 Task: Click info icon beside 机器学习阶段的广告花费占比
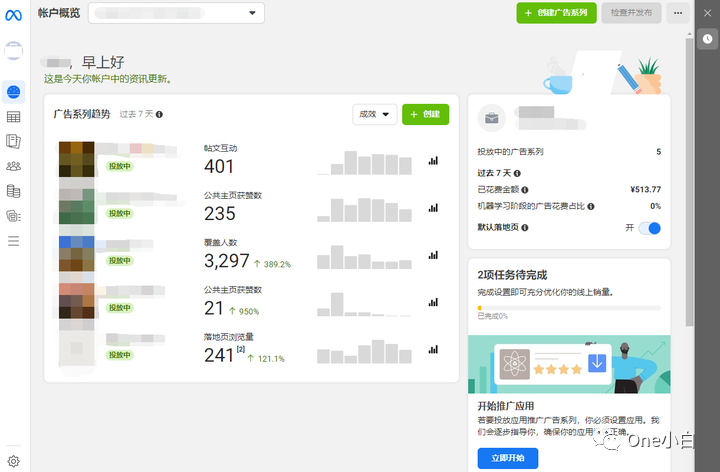tap(591, 207)
